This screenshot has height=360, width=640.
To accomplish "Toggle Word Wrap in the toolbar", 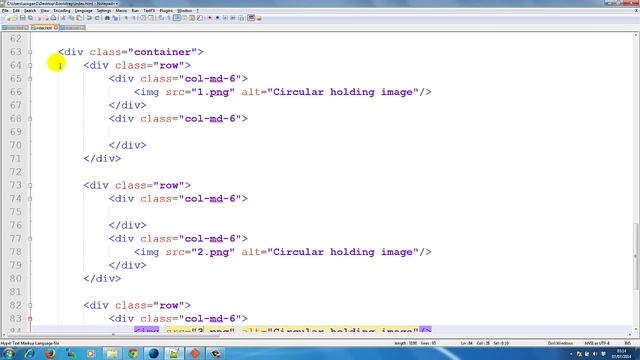I will coord(160,18).
